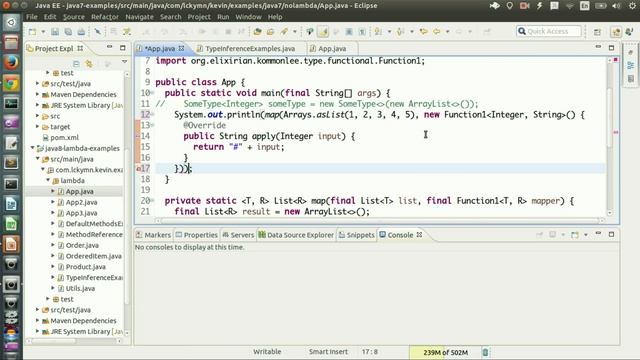Collapse the java8-lambda-examples project node

click(x=32, y=148)
